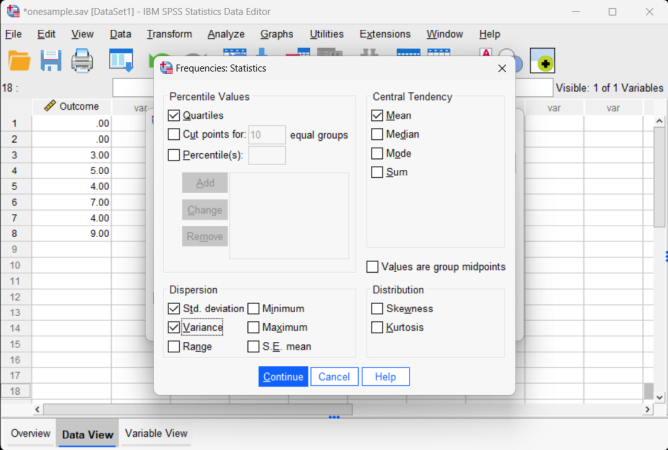Image resolution: width=668 pixels, height=450 pixels.
Task: Switch to the Variable View tab
Action: point(156,433)
